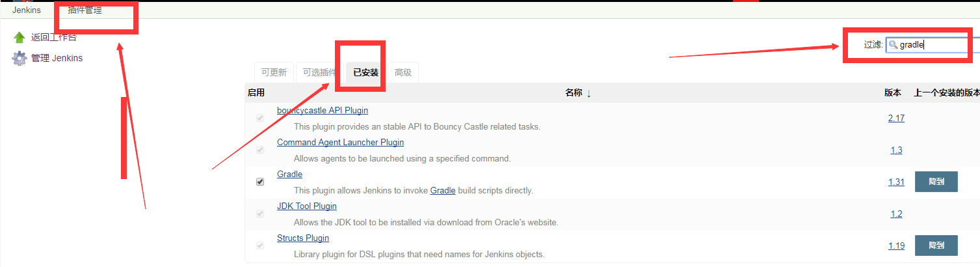Go back via 返回工作台 link
Viewport: 980px width, 267px height.
[x=54, y=37]
